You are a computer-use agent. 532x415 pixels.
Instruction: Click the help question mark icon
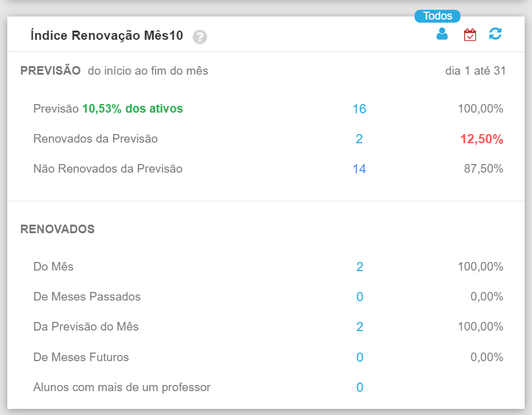pos(200,37)
